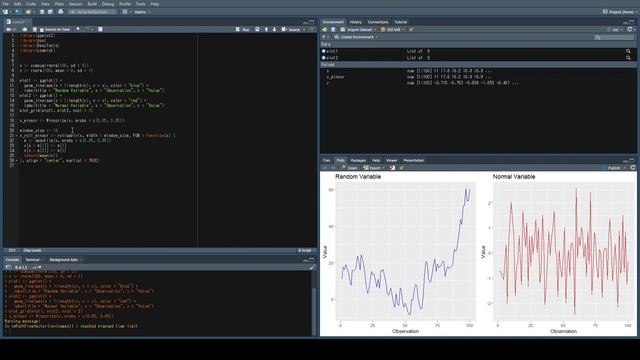This screenshot has width=640, height=360.
Task: Click go to previous section up arrow
Action: tap(267, 29)
